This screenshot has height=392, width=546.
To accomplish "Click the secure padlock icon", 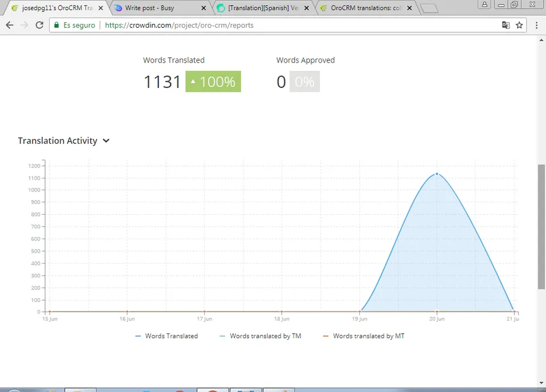I will click(56, 25).
